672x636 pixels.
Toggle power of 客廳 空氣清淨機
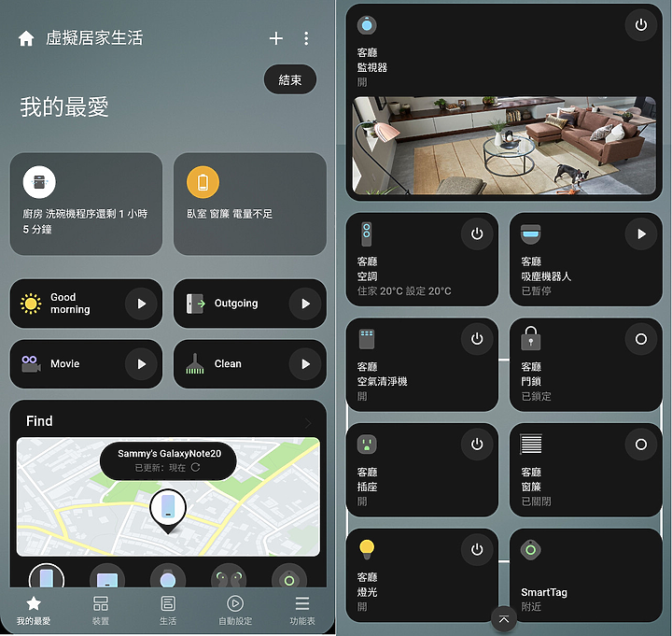coord(477,339)
